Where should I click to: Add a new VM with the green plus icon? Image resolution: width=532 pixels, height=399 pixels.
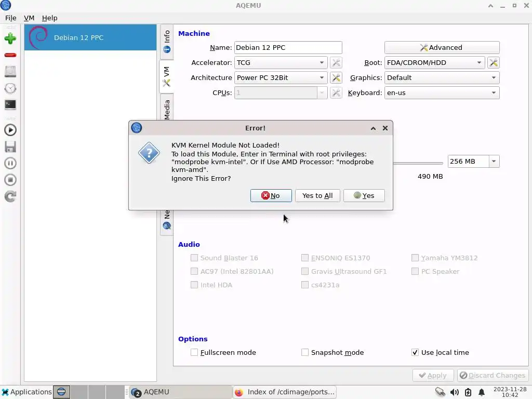pos(10,38)
